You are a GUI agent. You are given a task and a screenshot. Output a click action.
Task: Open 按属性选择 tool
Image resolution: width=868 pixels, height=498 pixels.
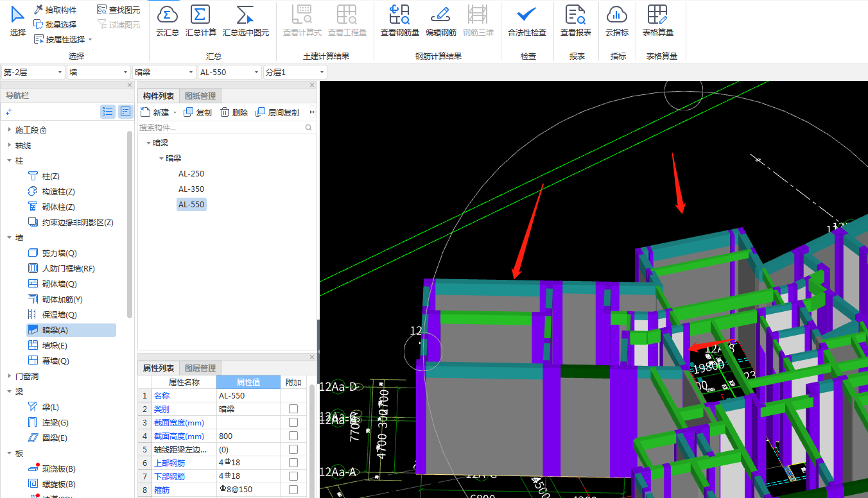pyautogui.click(x=63, y=39)
